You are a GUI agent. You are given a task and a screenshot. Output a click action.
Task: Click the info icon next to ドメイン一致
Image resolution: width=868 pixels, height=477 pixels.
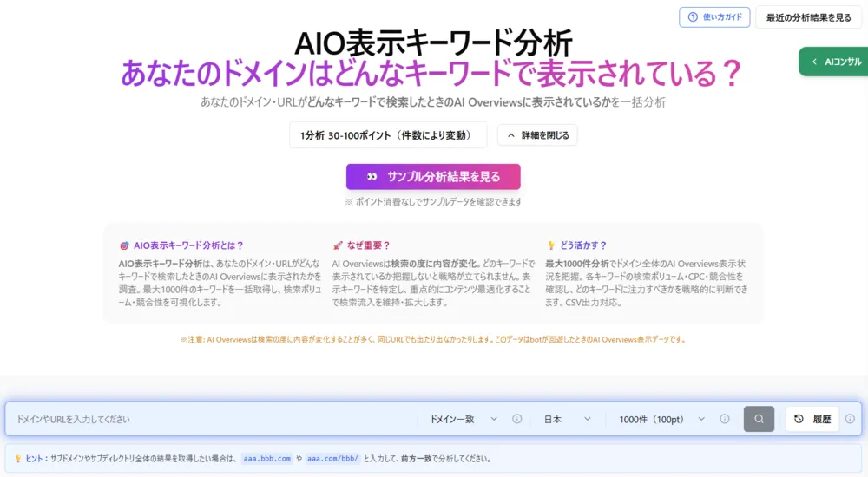[516, 419]
